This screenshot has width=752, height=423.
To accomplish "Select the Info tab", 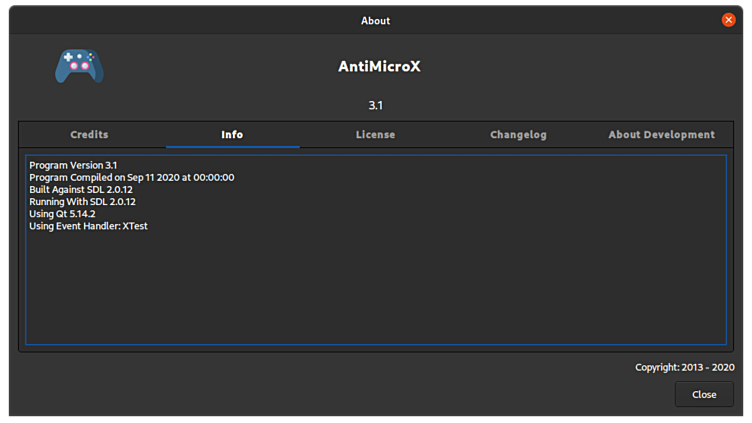I will pos(232,135).
